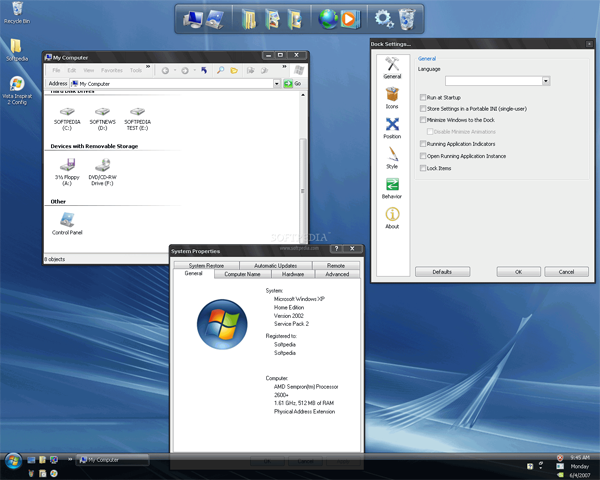Switch to the Hardware tab
This screenshot has height=480, width=600.
(293, 273)
